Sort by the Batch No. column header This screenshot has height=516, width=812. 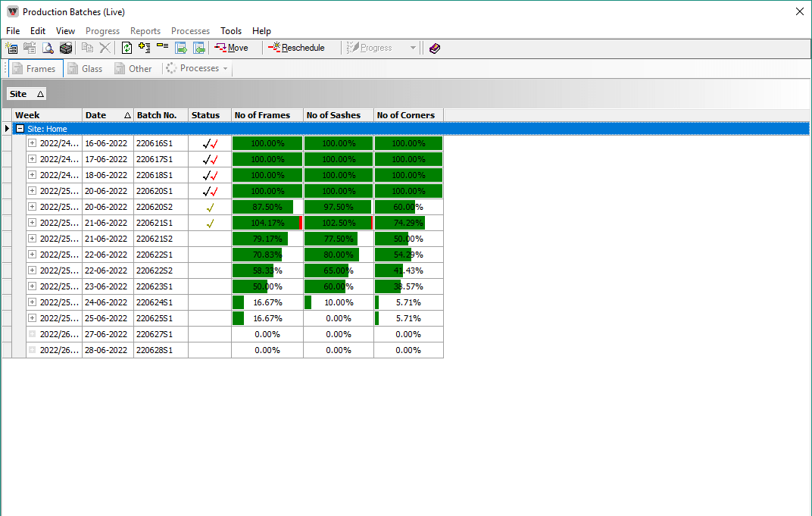pyautogui.click(x=161, y=115)
